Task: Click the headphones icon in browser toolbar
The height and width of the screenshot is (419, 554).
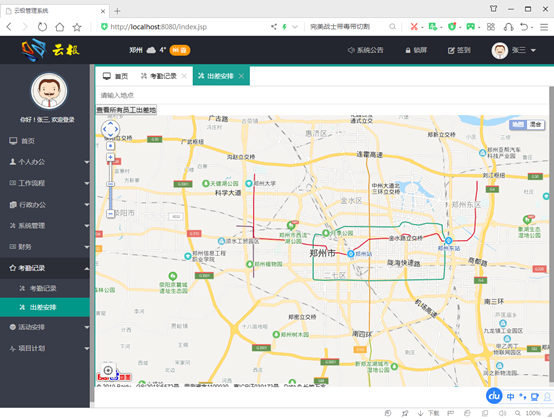Action: (x=508, y=26)
